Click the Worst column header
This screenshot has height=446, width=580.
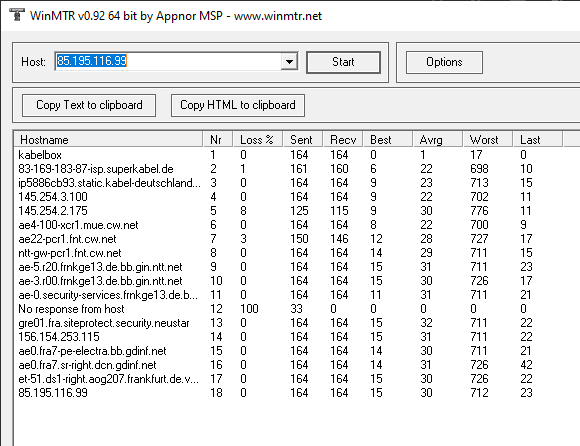coord(488,139)
